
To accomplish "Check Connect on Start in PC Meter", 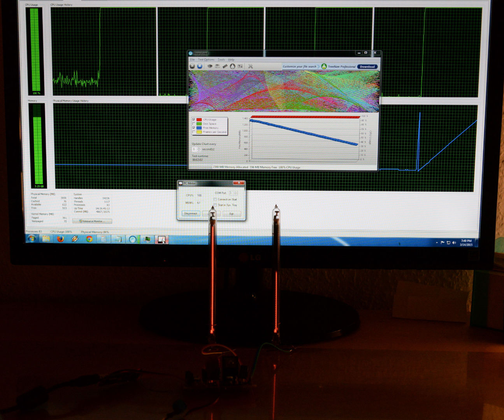I will [x=215, y=199].
